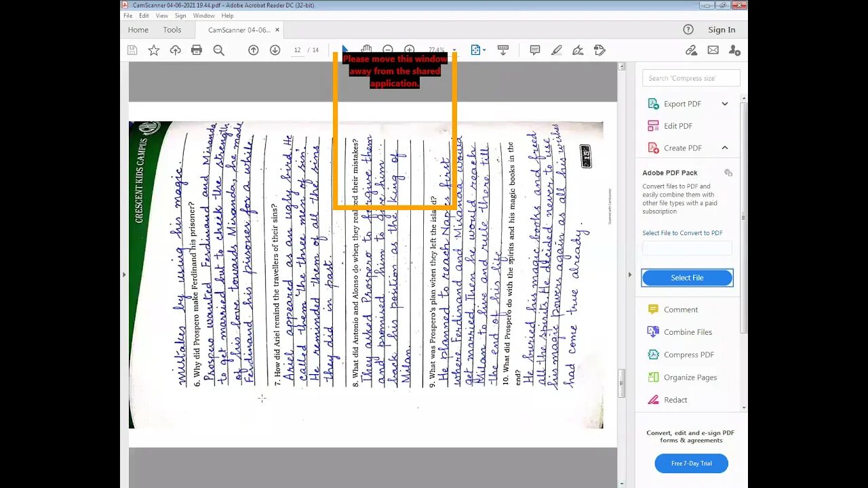Image resolution: width=868 pixels, height=488 pixels.
Task: Zoom out with the minus icon
Action: (x=388, y=50)
